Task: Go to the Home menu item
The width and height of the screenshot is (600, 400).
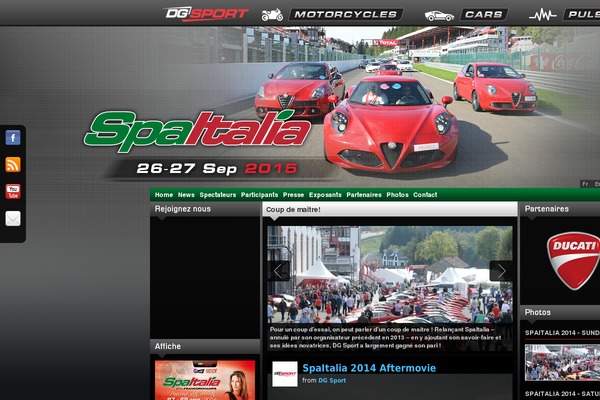Action: (x=164, y=195)
